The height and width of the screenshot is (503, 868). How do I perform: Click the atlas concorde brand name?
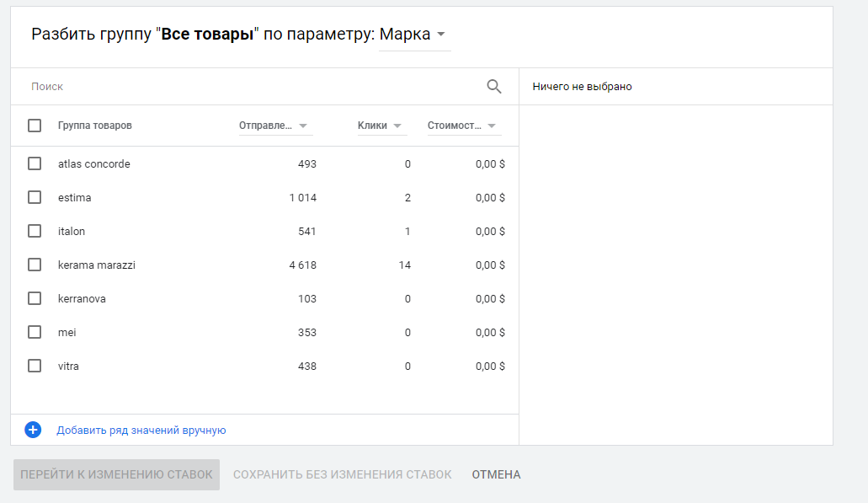click(x=94, y=164)
